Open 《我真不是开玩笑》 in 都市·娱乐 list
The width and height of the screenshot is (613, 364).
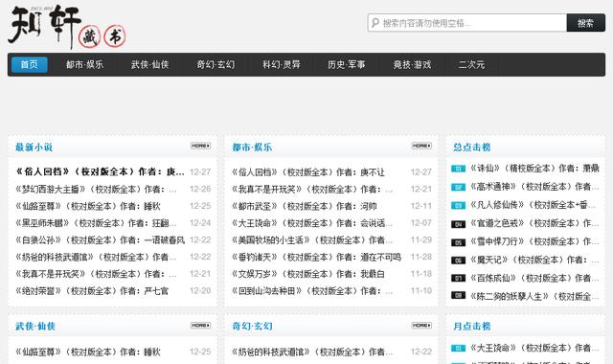coord(312,190)
